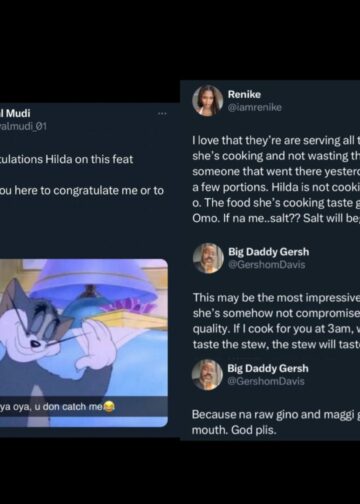Click the laughing emoji in the meme caption
Image resolution: width=360 pixels, height=504 pixels.
tap(109, 406)
